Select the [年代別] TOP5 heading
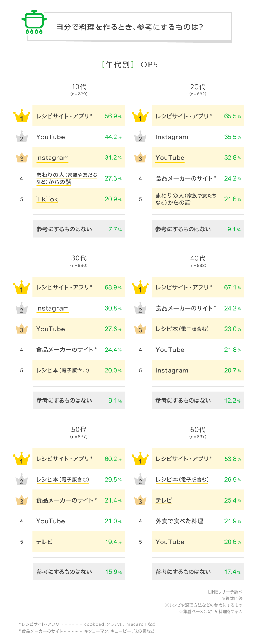 point(130,65)
